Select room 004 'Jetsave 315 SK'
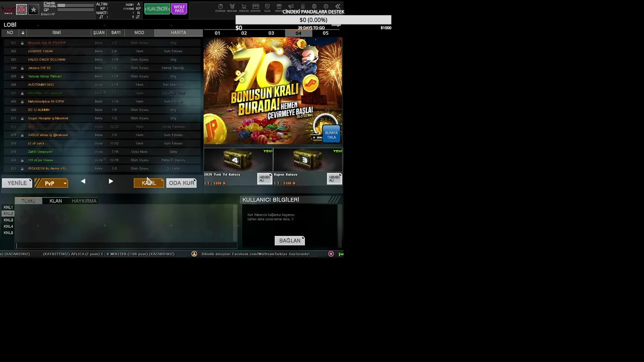644x362 pixels. pos(102,68)
